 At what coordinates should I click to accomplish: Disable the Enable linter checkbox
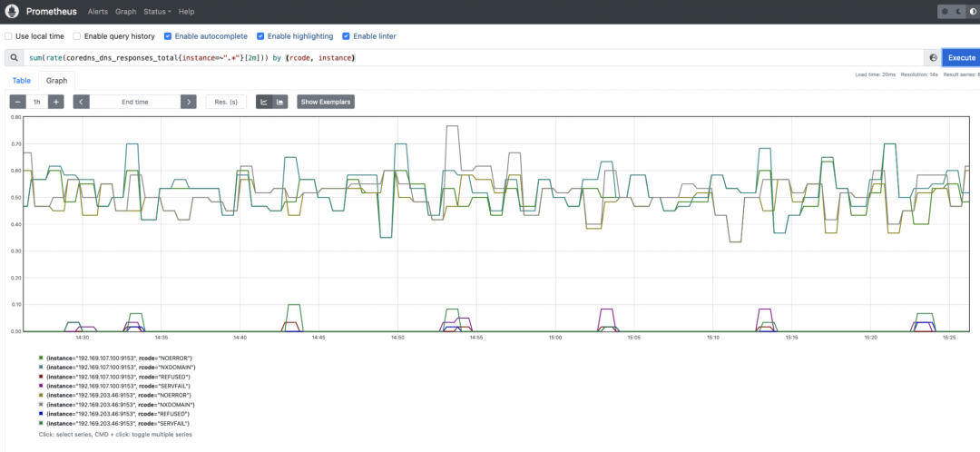click(x=347, y=36)
